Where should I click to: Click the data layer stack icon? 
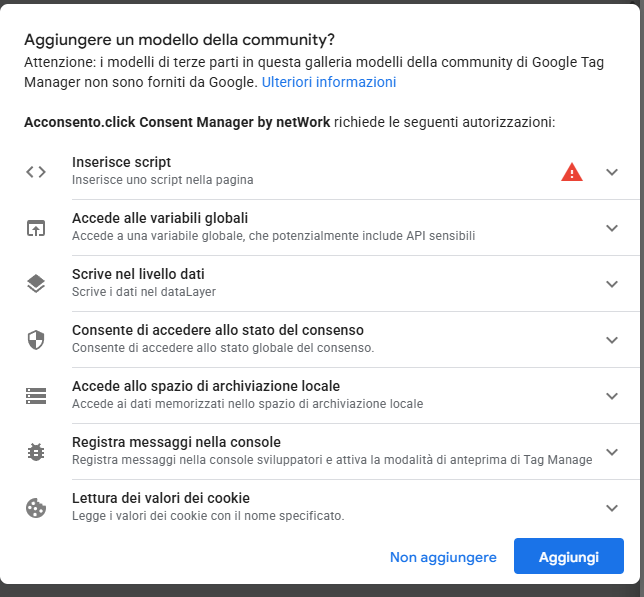36,284
